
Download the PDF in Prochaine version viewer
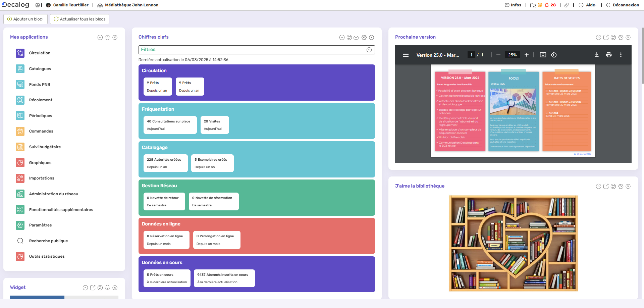pos(596,55)
